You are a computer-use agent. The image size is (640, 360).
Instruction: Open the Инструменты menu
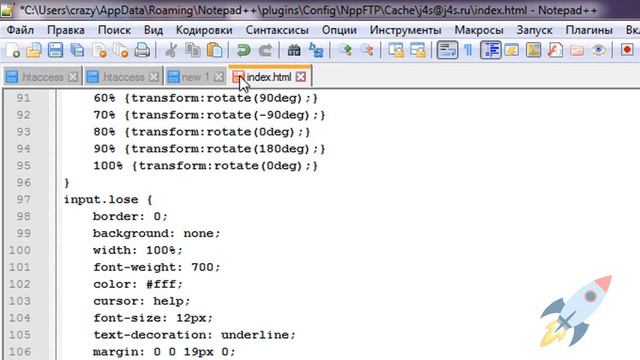(405, 30)
